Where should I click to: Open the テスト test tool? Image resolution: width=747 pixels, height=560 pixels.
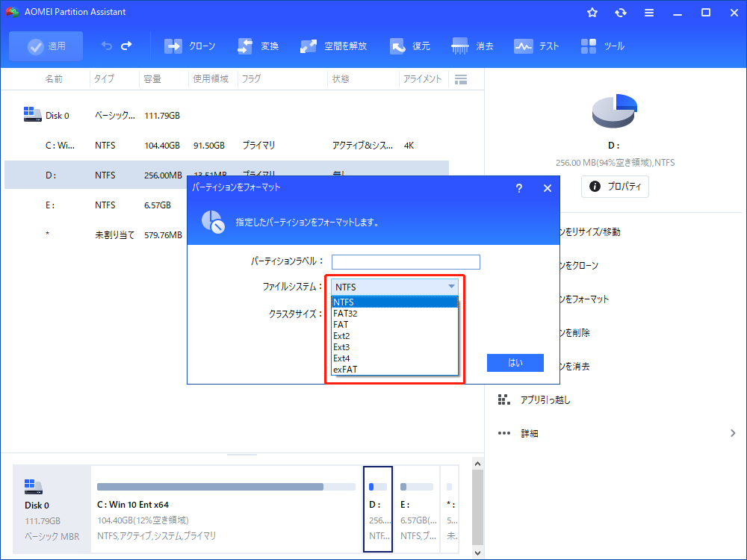pyautogui.click(x=536, y=46)
